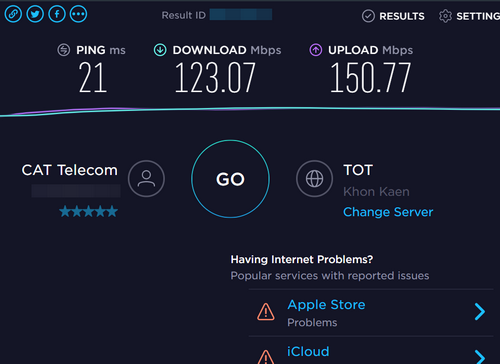Click the upload arrow icon
Image resolution: width=500 pixels, height=364 pixels.
point(316,50)
